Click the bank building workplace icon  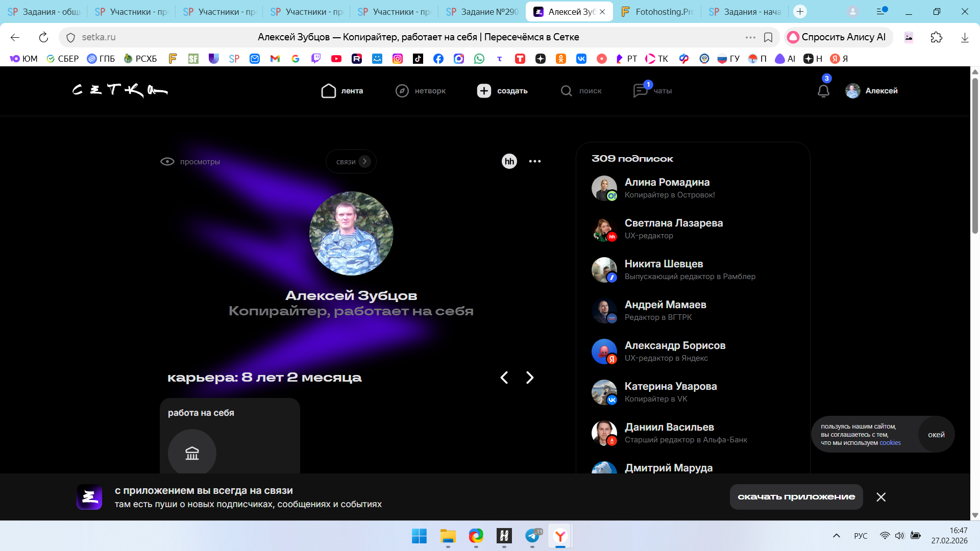[x=192, y=453]
